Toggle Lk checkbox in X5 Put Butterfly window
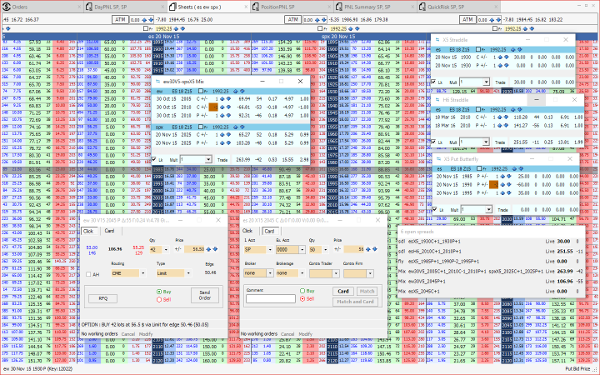Screen dimensions: 600x375 pyautogui.click(x=435, y=209)
